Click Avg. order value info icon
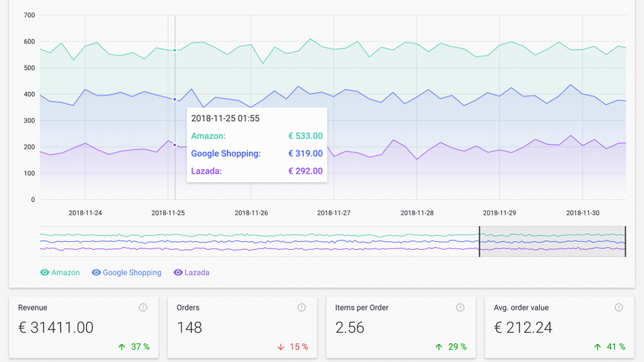The width and height of the screenshot is (644, 362). click(x=619, y=308)
